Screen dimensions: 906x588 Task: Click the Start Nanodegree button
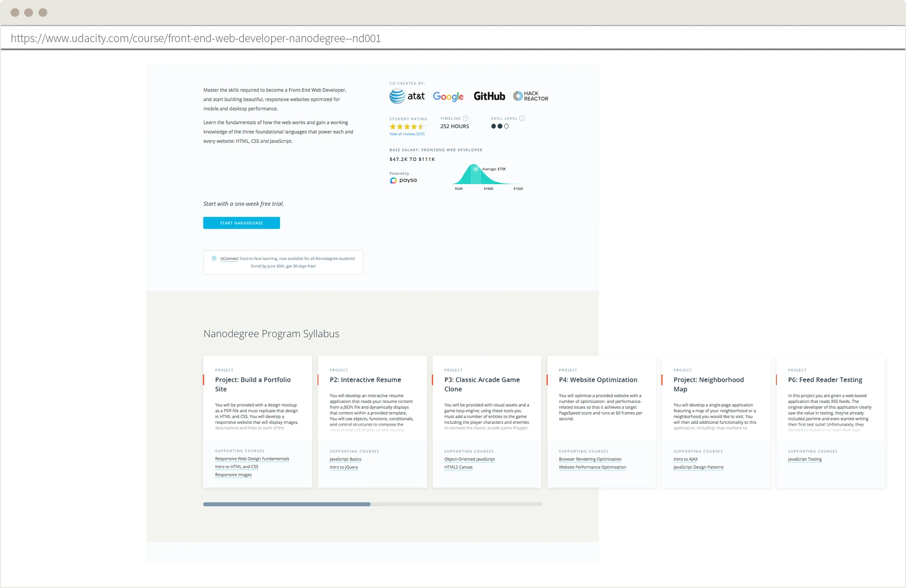point(242,223)
